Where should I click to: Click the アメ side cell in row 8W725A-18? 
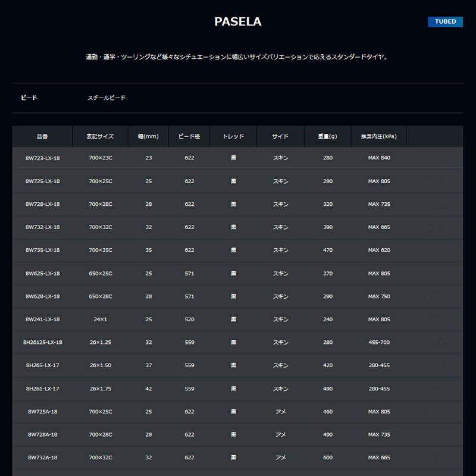click(280, 412)
